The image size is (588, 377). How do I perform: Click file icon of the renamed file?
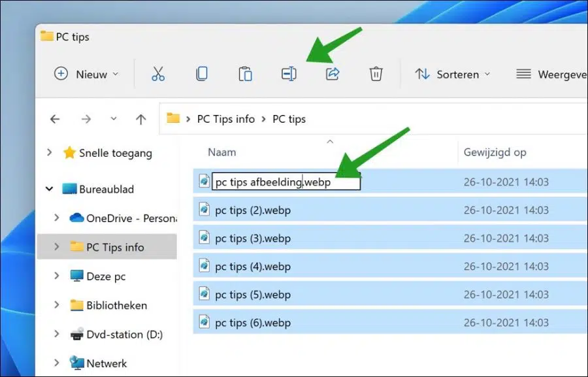tap(204, 181)
